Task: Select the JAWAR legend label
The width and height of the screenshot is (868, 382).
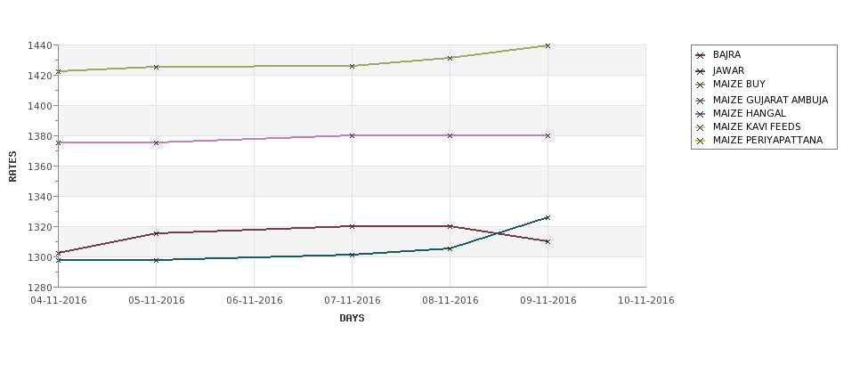Action: [728, 71]
